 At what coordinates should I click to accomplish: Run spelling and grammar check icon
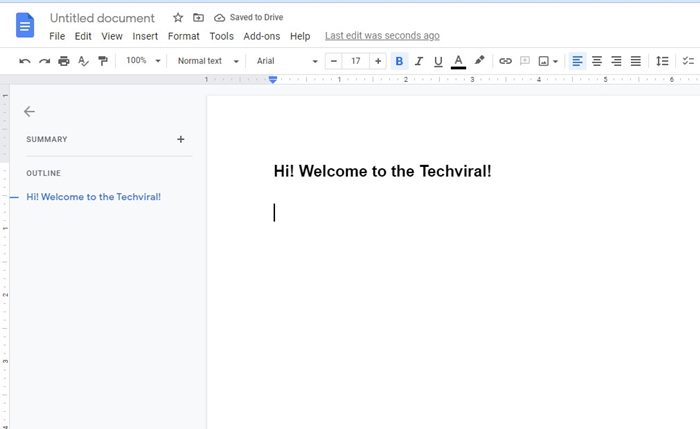coord(83,61)
